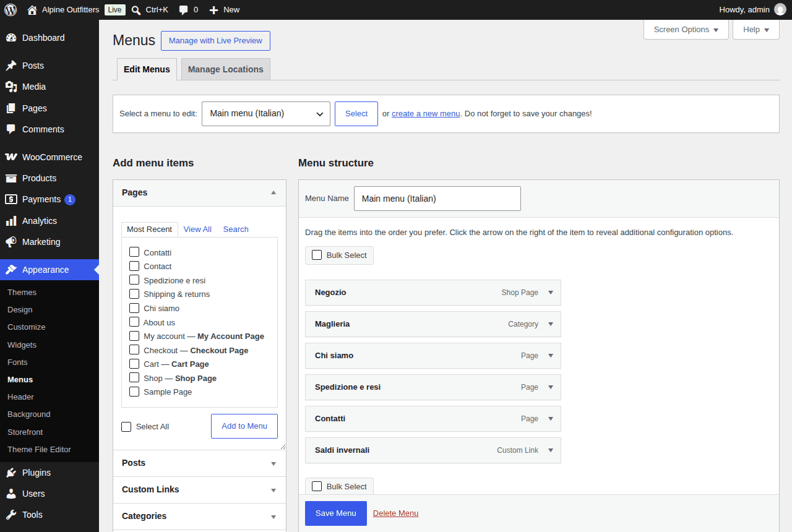This screenshot has height=532, width=792.
Task: Open the Themes submenu item
Action: pyautogui.click(x=22, y=293)
